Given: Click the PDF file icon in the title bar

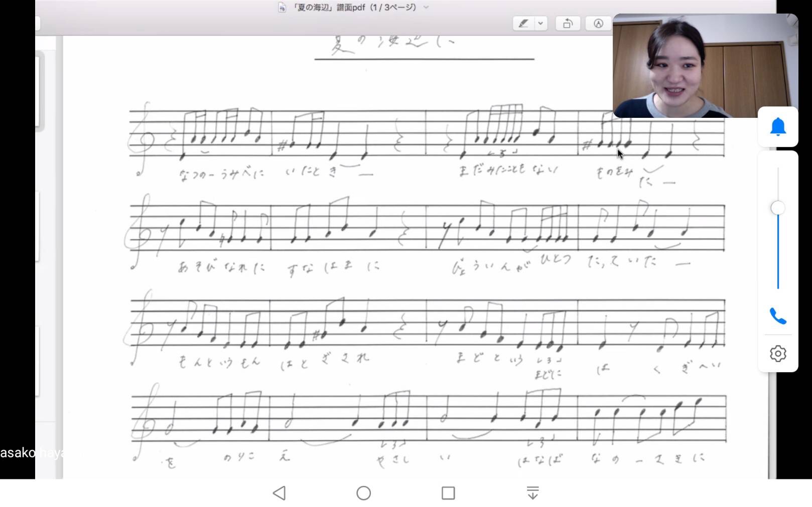Looking at the screenshot, I should [282, 8].
